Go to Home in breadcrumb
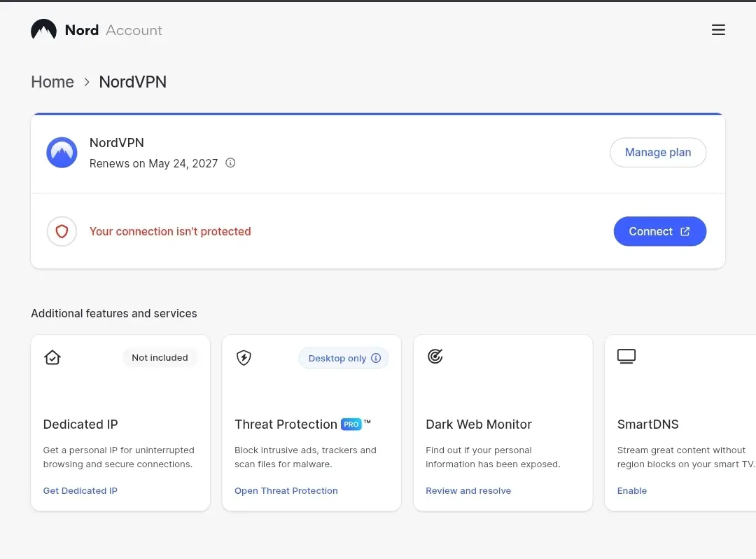The width and height of the screenshot is (756, 559). tap(52, 82)
